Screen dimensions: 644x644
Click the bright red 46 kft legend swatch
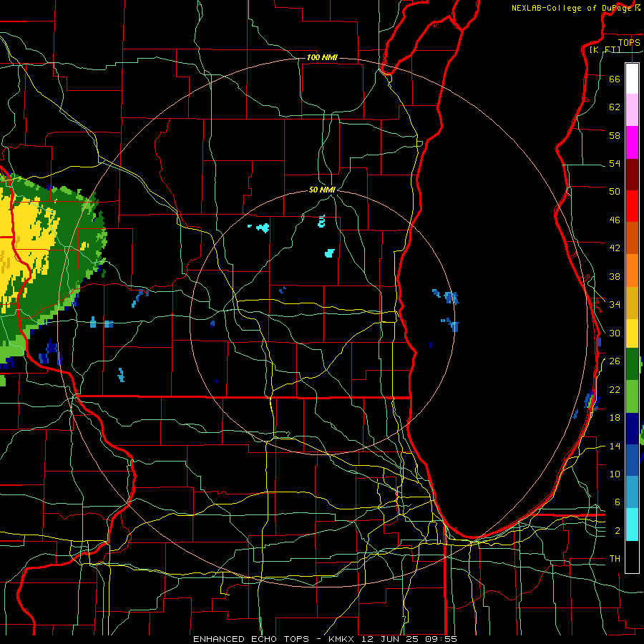[x=632, y=206]
